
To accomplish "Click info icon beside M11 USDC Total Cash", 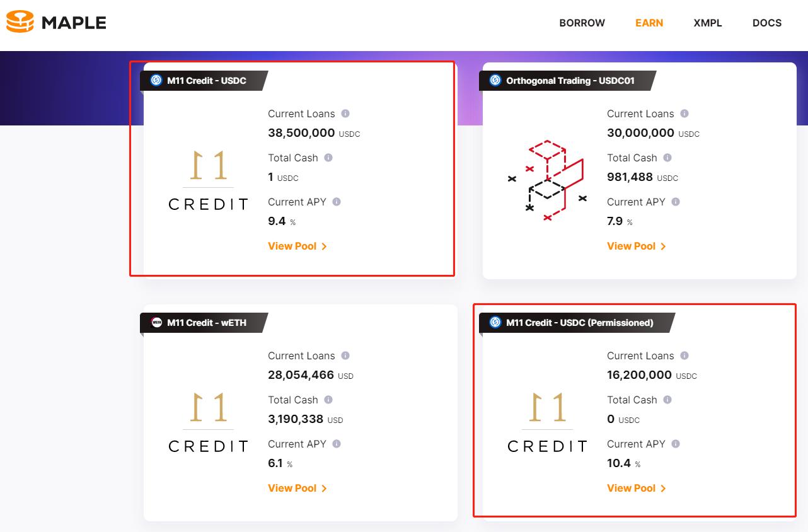I will 328,158.
